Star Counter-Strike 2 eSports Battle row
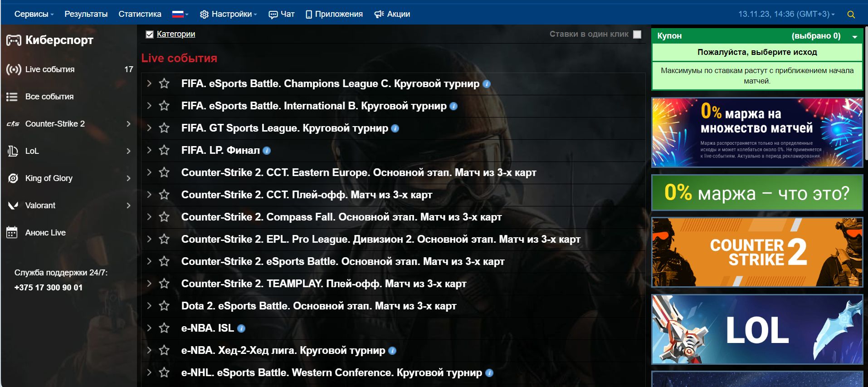This screenshot has height=387, width=868. point(164,261)
